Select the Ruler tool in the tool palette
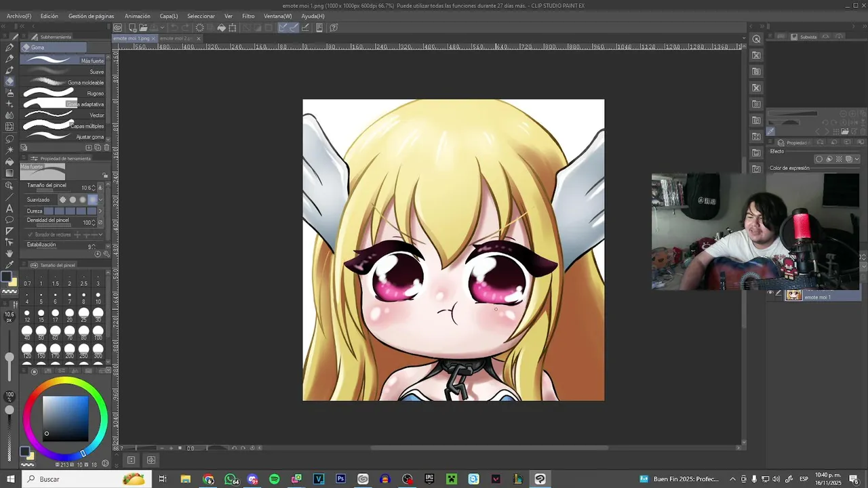Viewport: 868px width, 488px height. pyautogui.click(x=9, y=231)
